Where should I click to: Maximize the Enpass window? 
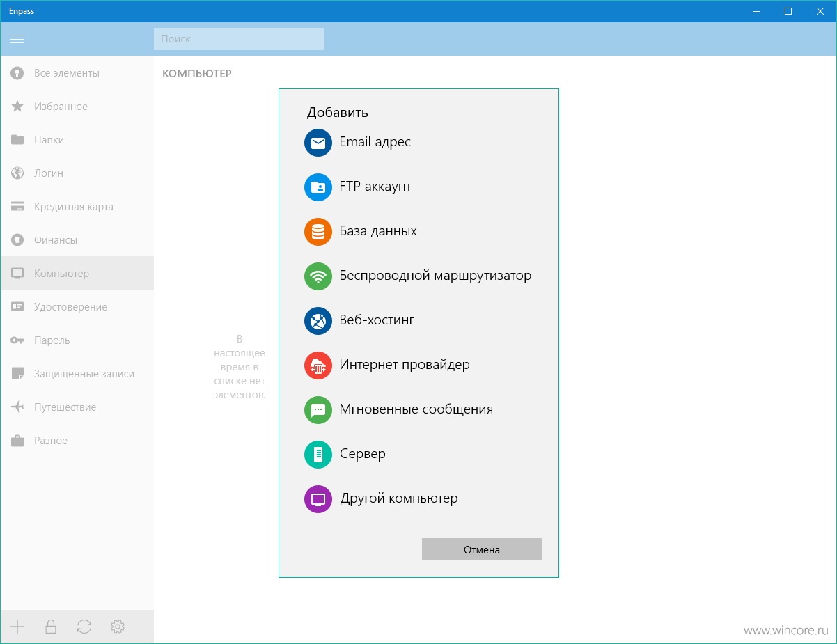(x=788, y=11)
